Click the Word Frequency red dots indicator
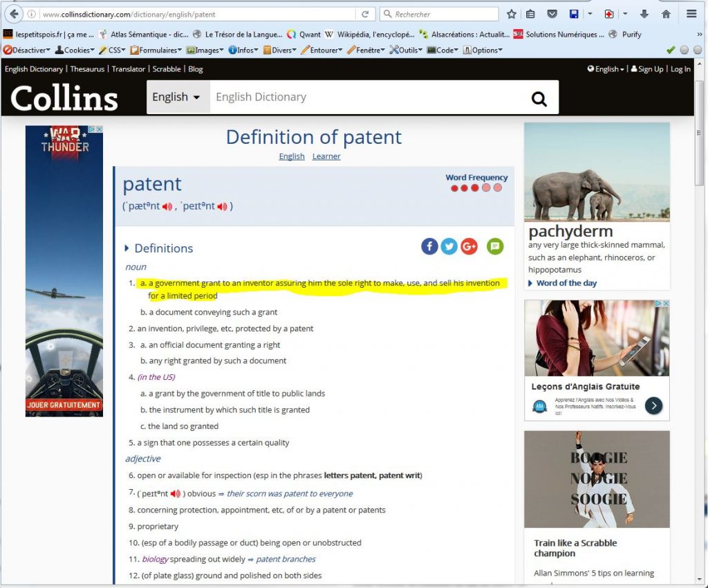 (476, 188)
